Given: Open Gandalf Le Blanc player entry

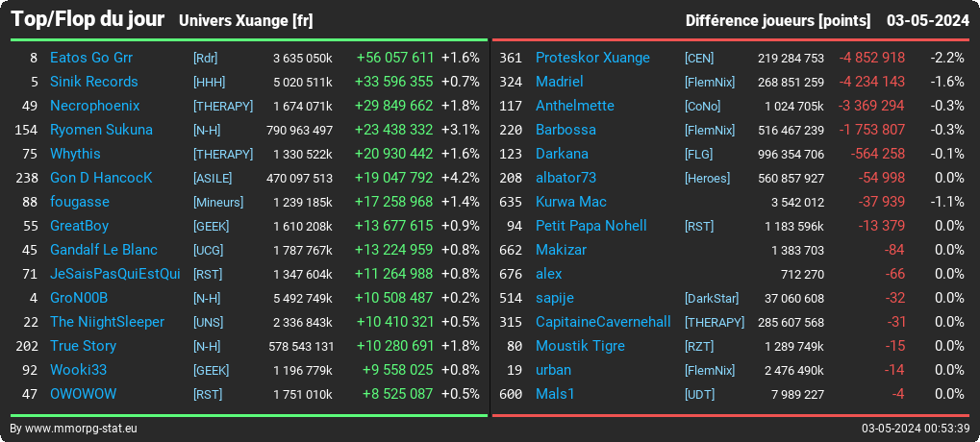Looking at the screenshot, I should (x=104, y=251).
